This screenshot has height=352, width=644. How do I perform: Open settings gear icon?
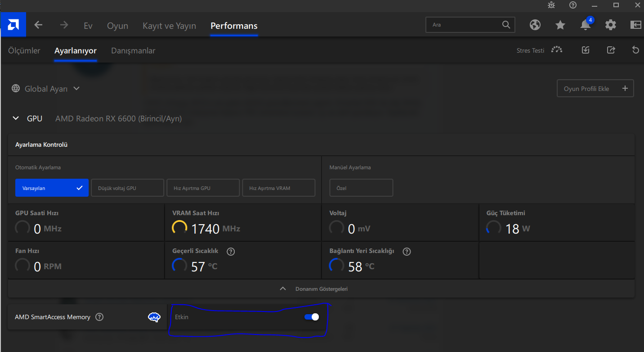click(x=610, y=25)
